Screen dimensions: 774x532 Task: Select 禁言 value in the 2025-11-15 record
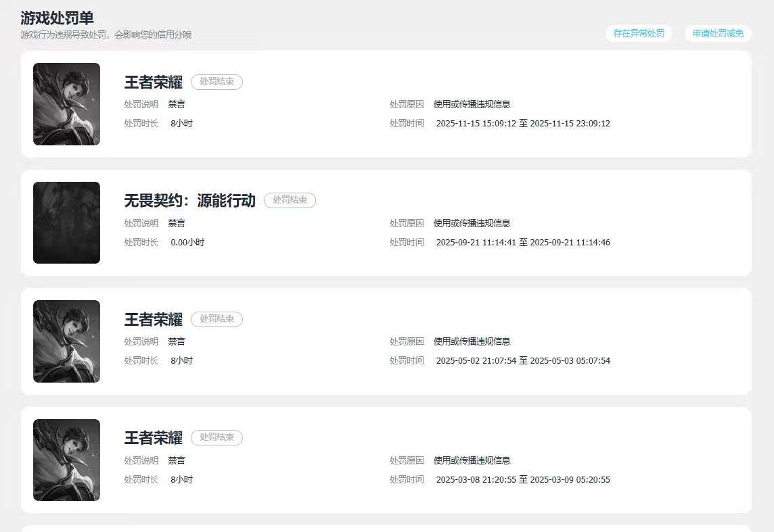tap(177, 104)
